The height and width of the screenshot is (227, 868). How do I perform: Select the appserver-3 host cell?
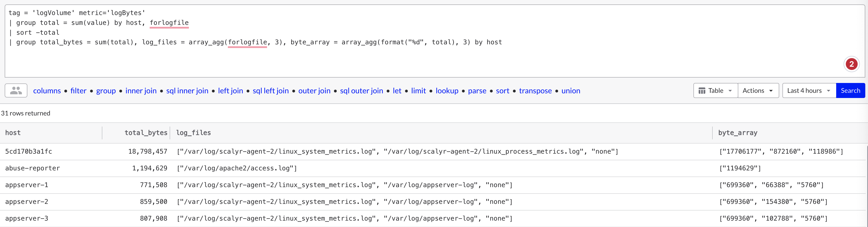(x=27, y=219)
